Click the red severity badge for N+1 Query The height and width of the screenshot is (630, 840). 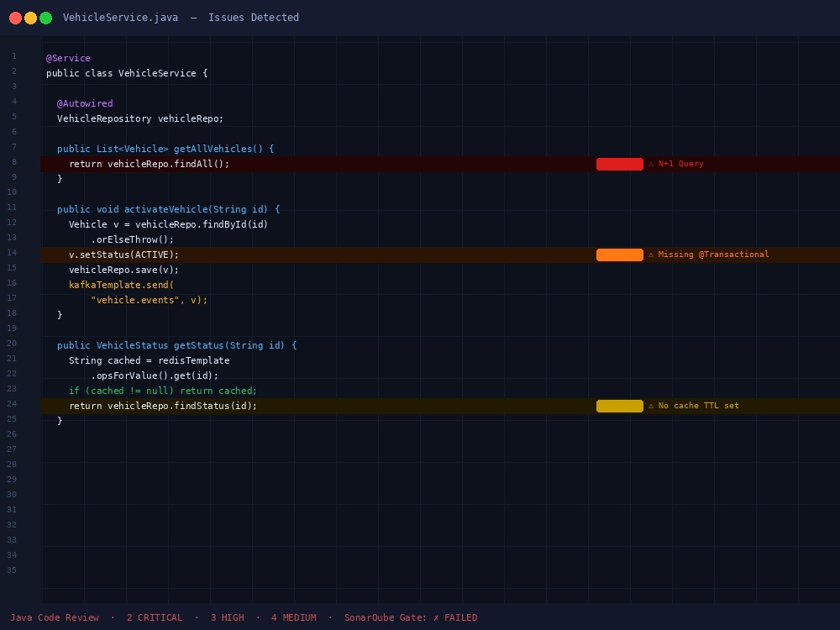619,164
